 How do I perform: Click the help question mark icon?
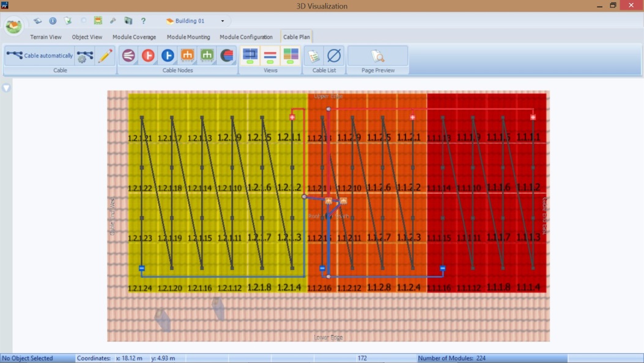pyautogui.click(x=144, y=21)
